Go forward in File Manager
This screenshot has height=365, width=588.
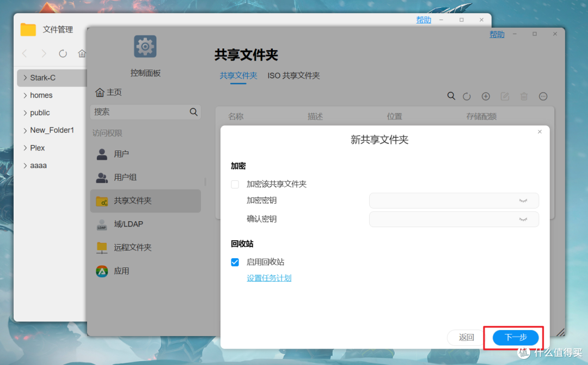click(44, 53)
